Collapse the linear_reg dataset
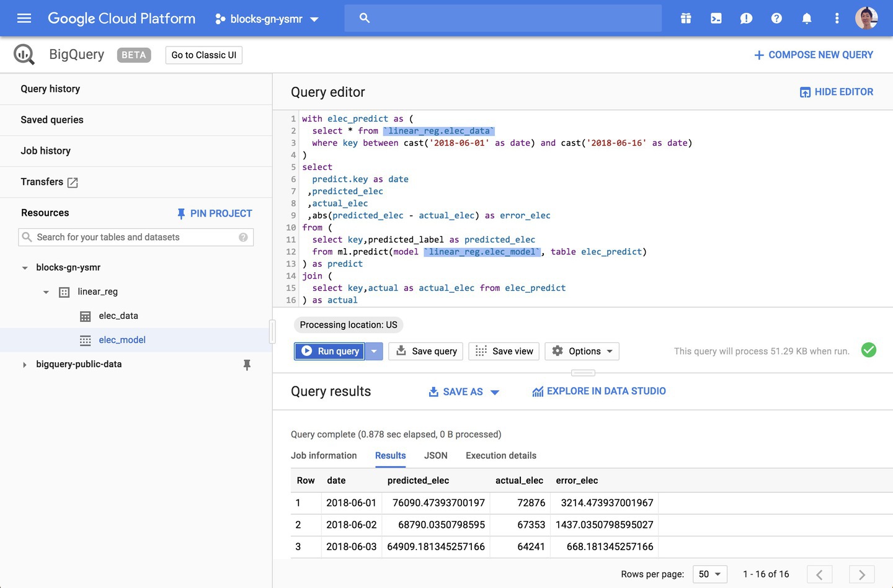 coord(46,292)
